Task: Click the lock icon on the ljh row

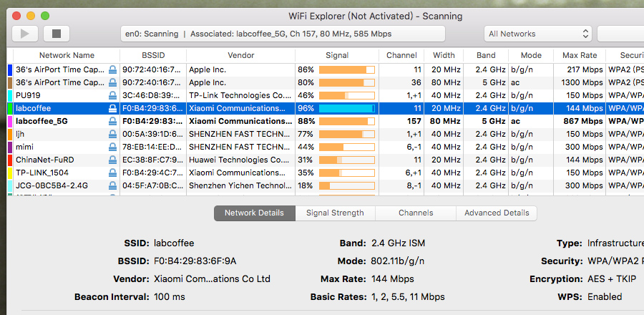Action: [x=112, y=134]
